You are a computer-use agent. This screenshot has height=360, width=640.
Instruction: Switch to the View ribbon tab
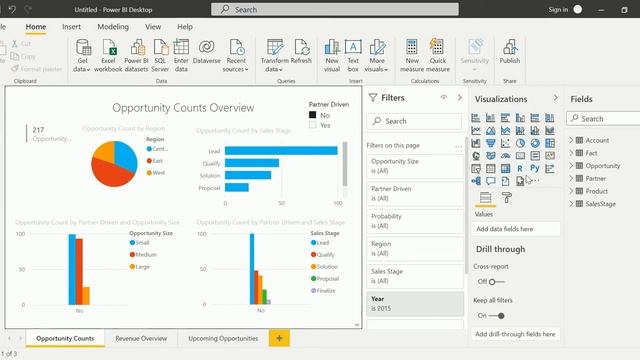[x=153, y=27]
